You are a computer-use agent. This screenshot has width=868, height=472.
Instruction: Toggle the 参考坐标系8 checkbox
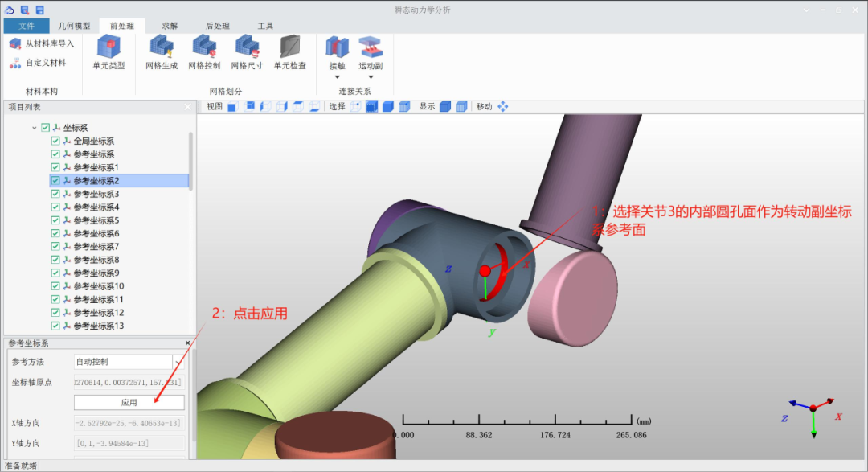55,260
